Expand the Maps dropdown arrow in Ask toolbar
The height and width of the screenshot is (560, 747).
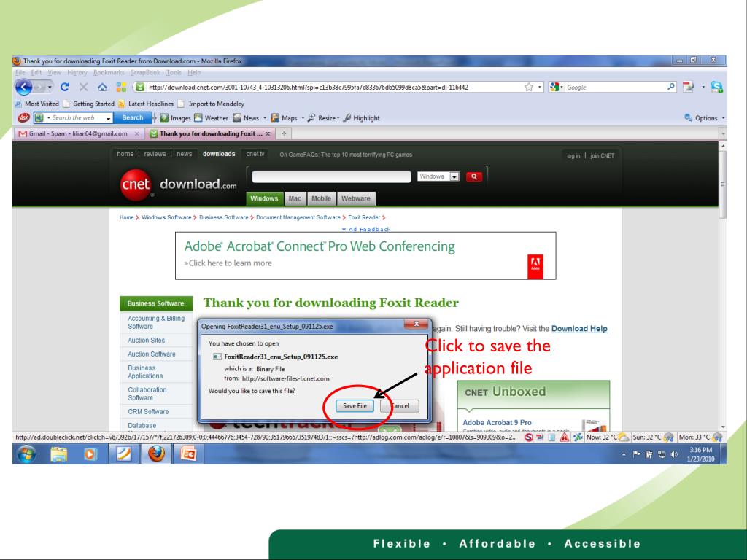click(x=303, y=118)
